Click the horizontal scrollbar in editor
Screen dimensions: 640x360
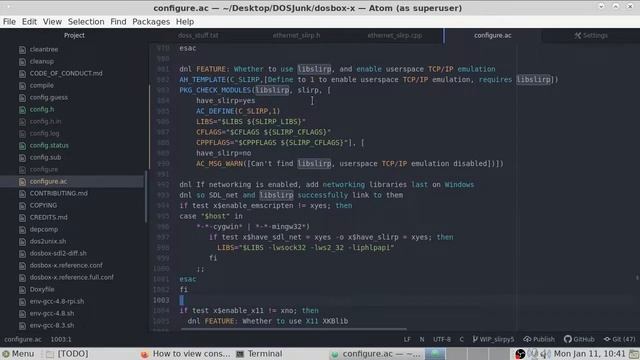(294, 329)
